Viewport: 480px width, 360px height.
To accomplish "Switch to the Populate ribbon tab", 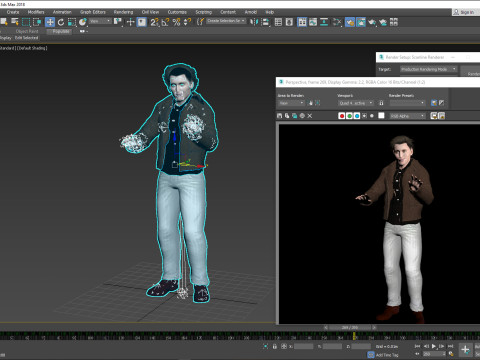I will click(x=61, y=31).
